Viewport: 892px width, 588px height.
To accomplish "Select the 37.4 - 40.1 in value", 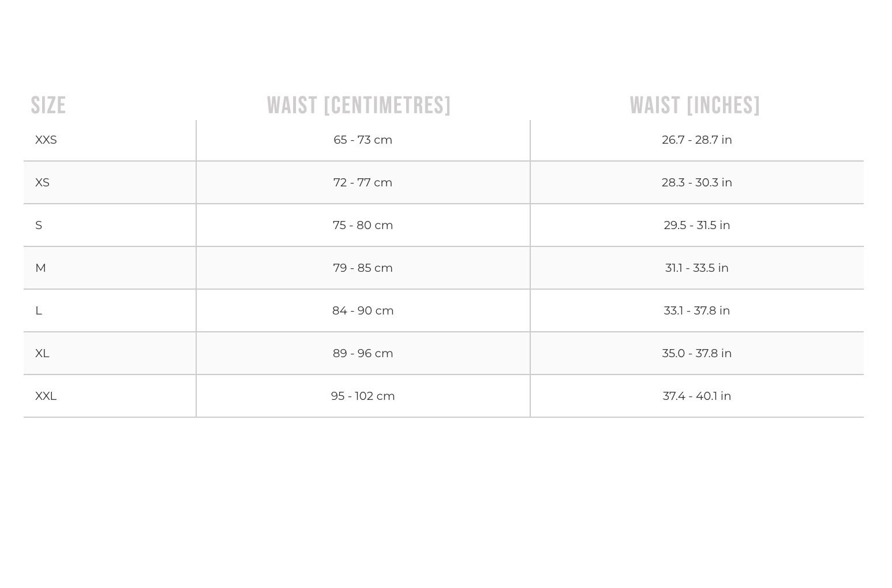I will point(696,396).
